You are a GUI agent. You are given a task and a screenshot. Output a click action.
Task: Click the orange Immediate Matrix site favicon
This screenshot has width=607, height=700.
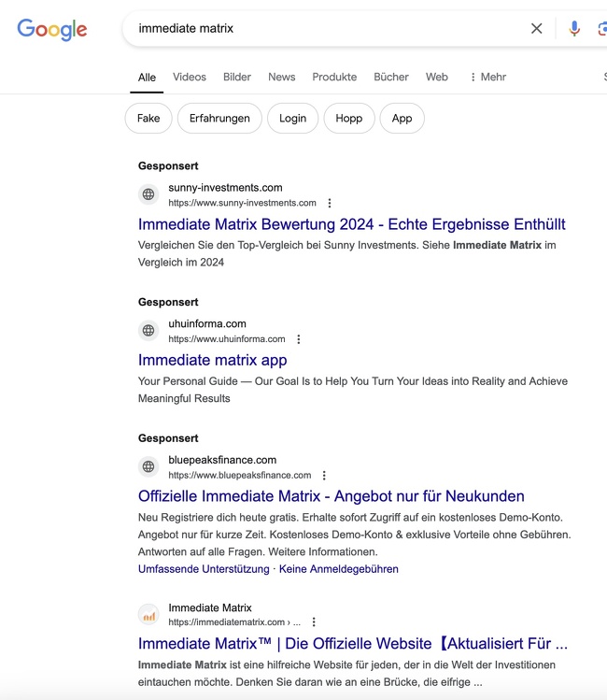tap(148, 615)
